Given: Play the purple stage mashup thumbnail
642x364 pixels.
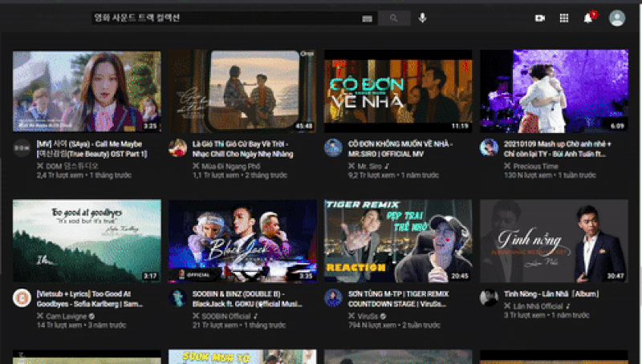Looking at the screenshot, I should tap(554, 91).
